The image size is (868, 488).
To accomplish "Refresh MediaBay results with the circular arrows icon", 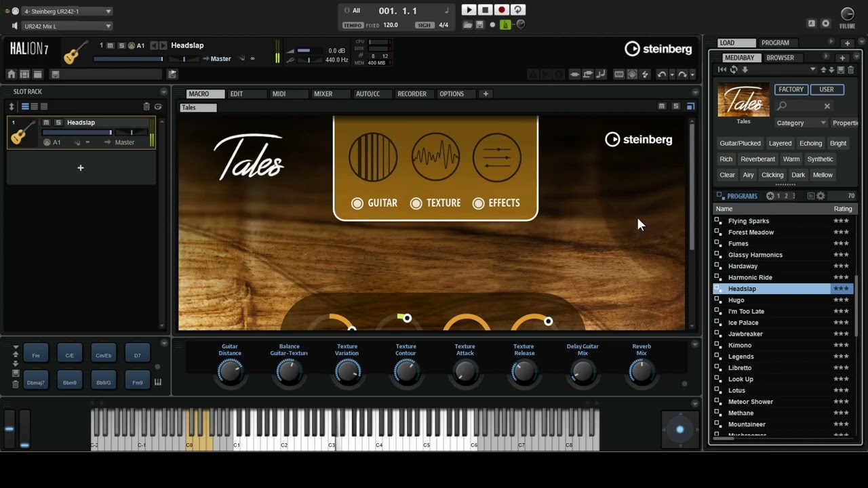I will click(x=733, y=70).
